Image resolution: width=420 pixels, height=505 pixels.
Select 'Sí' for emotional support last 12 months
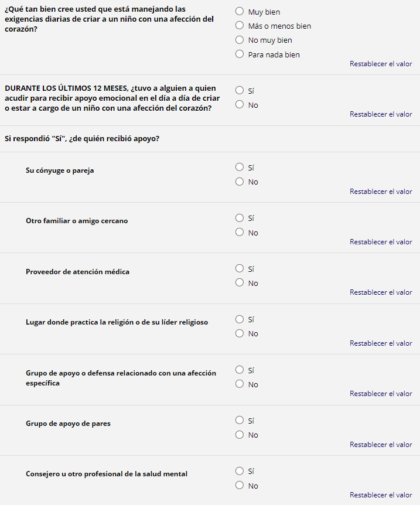tap(239, 90)
